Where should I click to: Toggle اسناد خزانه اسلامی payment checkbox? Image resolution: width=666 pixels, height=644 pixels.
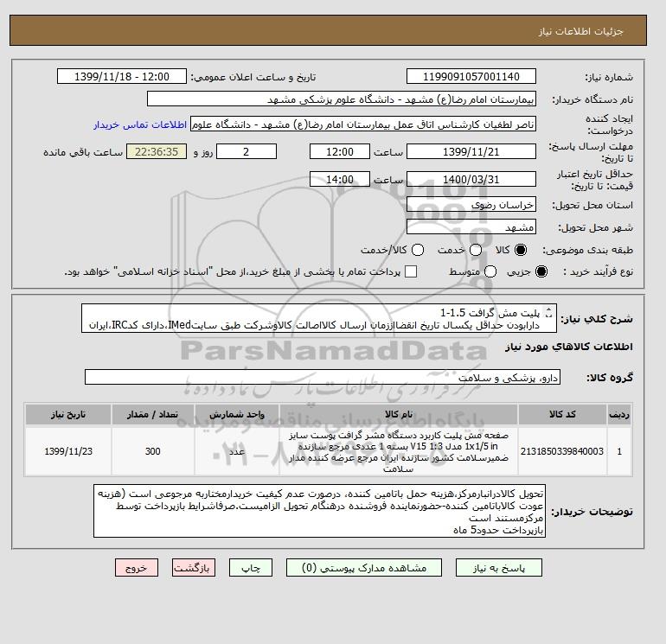point(411,271)
